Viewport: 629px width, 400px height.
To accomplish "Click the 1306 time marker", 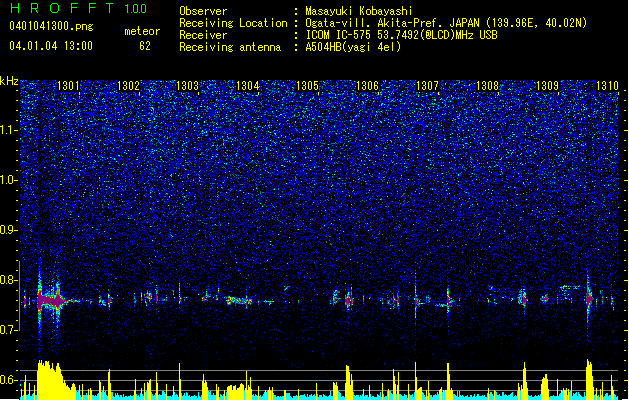I will (367, 86).
